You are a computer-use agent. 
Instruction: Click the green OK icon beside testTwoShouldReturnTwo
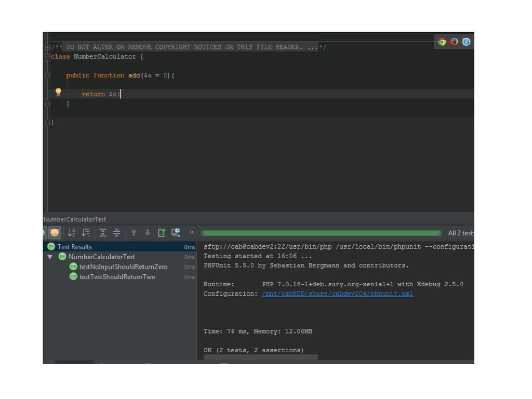tap(73, 276)
